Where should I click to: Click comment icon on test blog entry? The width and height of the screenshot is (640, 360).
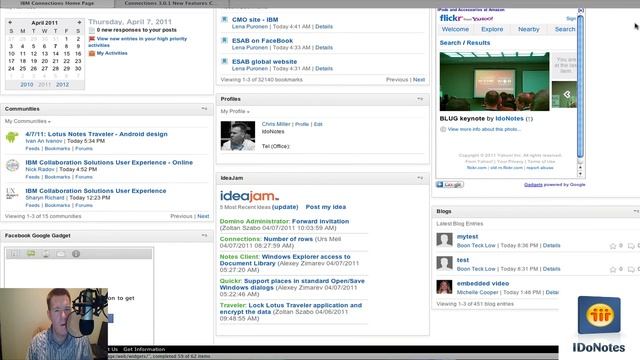click(x=631, y=269)
